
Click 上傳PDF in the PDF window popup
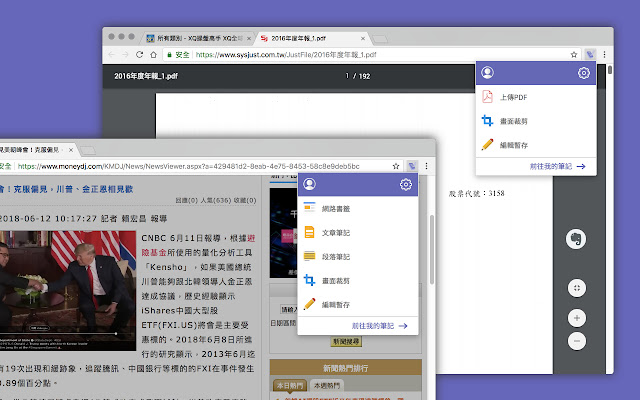pos(513,97)
